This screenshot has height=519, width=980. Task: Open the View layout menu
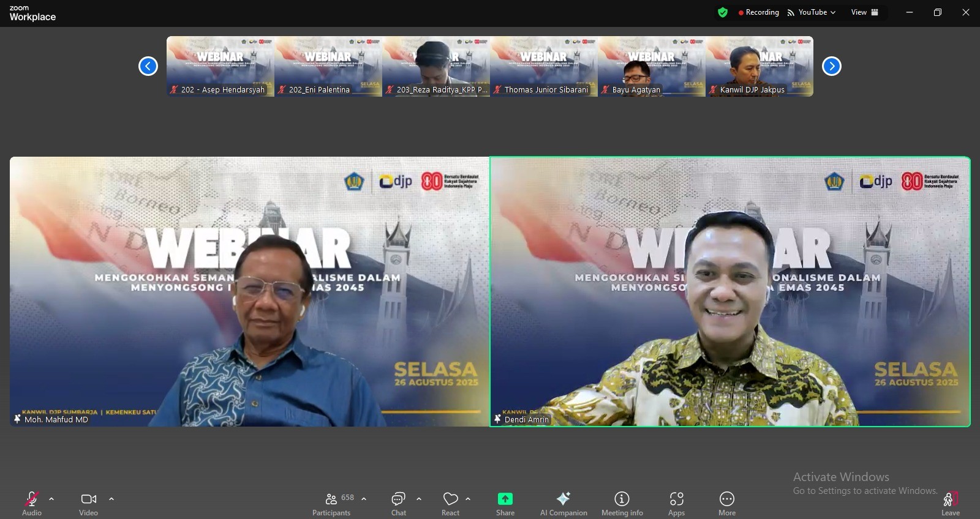[x=864, y=12]
